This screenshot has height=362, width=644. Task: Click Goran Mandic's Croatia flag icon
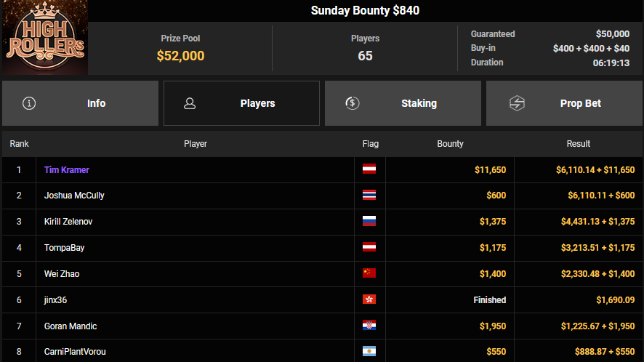click(369, 326)
